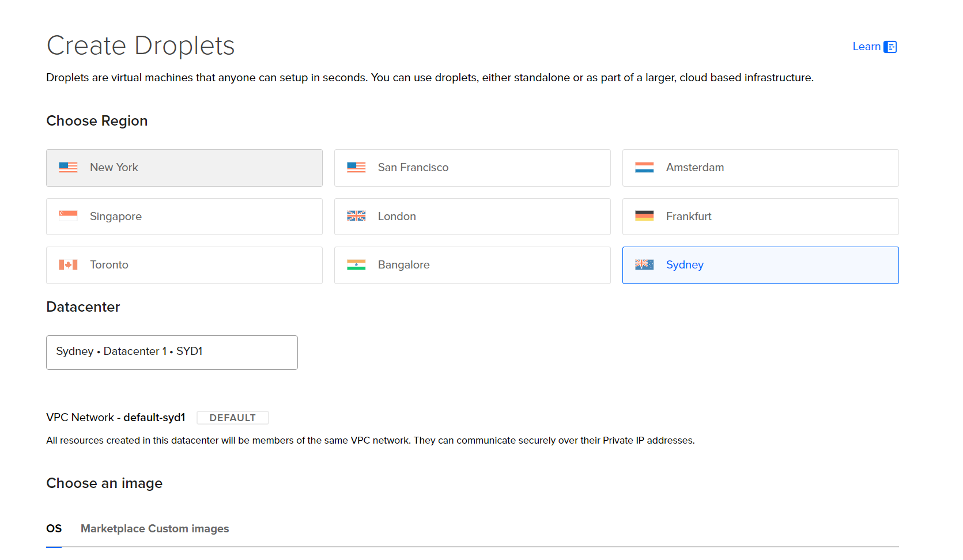Select the London region card
This screenshot has width=963, height=560.
[x=473, y=217]
